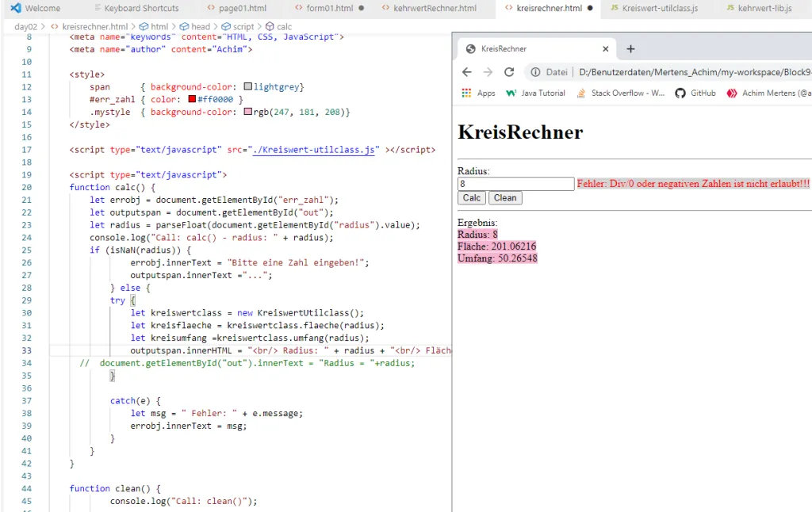Select the kreisrechner.html editor tab
Viewport: 812px width, 512px height.
[548, 8]
